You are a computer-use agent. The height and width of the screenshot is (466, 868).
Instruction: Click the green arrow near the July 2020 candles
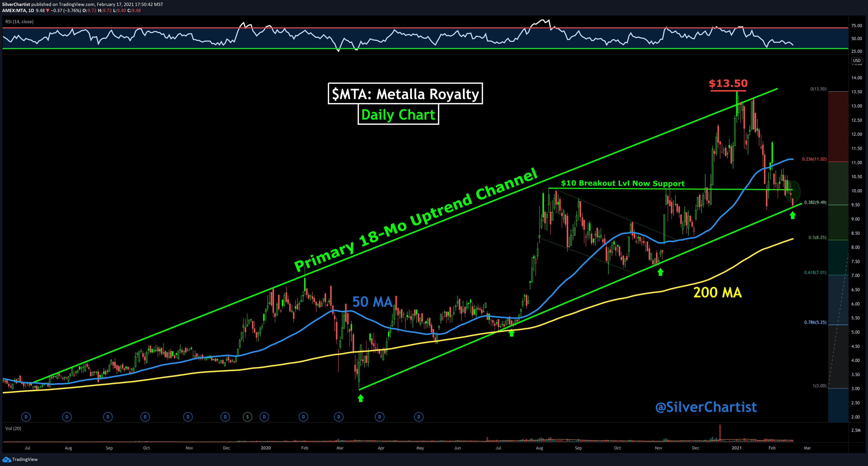pyautogui.click(x=512, y=333)
